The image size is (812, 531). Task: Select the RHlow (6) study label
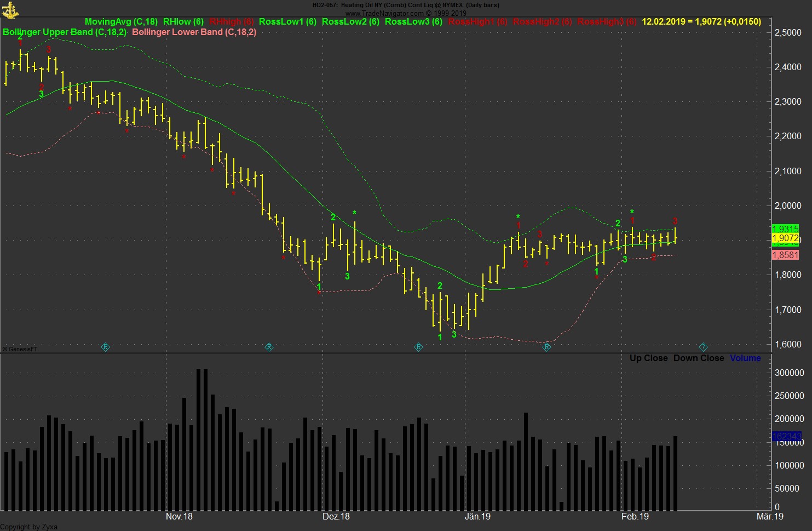tap(183, 22)
